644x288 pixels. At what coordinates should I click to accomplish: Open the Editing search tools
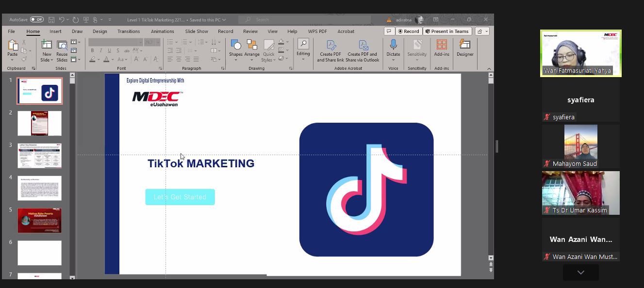tap(303, 49)
